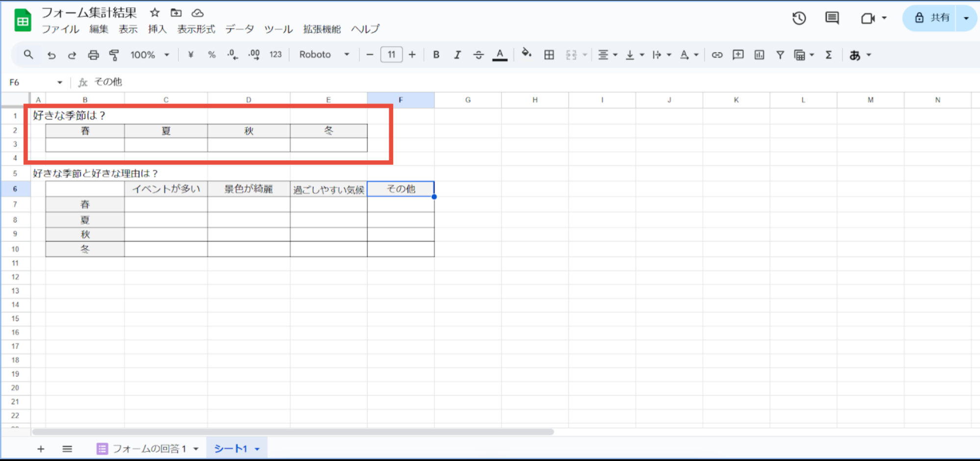Move document to a folder

[176, 13]
